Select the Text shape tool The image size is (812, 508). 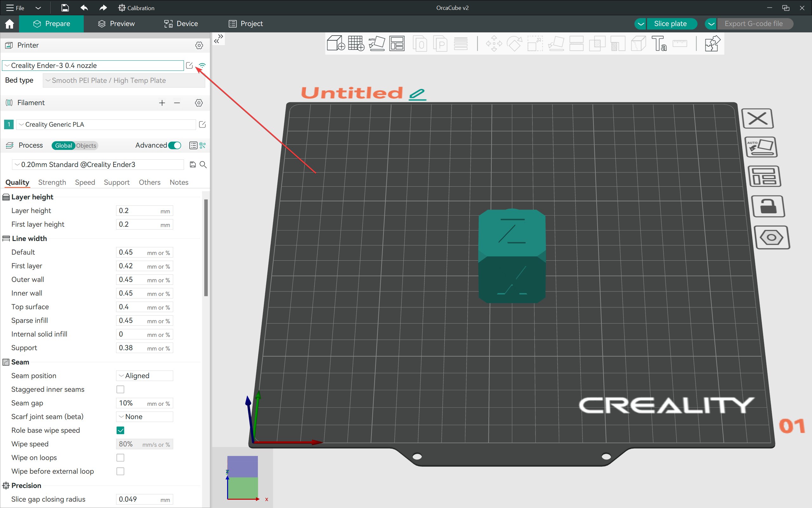(659, 43)
